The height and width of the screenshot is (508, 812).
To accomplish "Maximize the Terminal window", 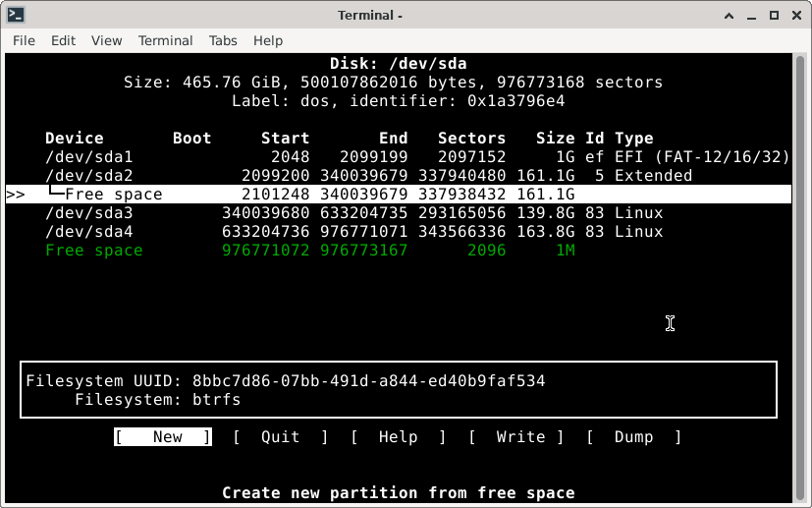I will 773,15.
